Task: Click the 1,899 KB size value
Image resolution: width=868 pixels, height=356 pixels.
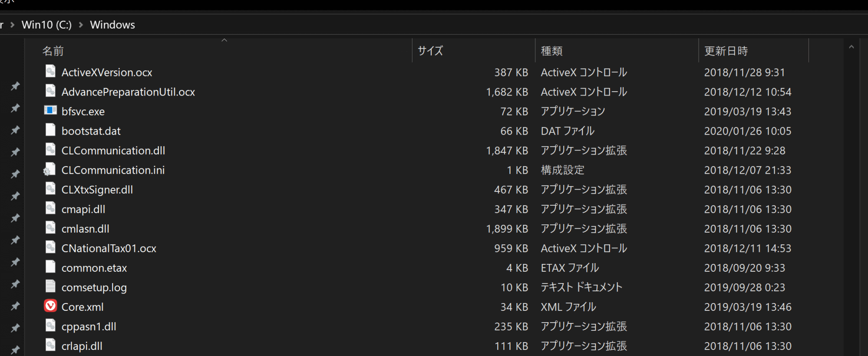Action: pyautogui.click(x=507, y=229)
